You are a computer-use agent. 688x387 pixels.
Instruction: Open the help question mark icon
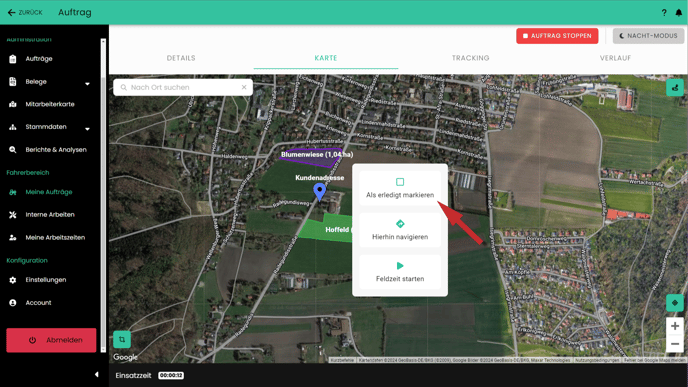click(x=664, y=13)
